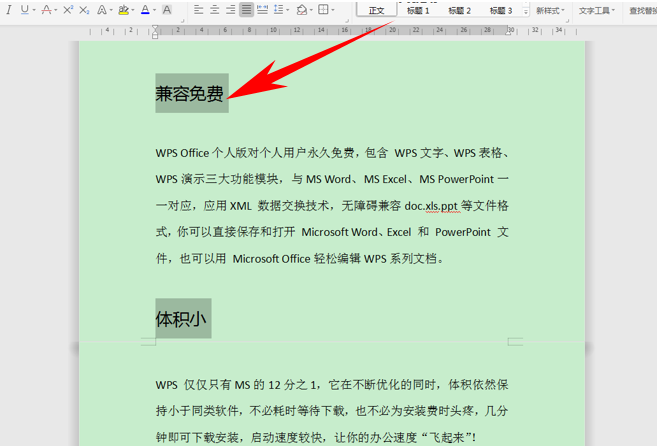The width and height of the screenshot is (657, 446).
Task: Open shading color dropdown arrow
Action: 311,10
